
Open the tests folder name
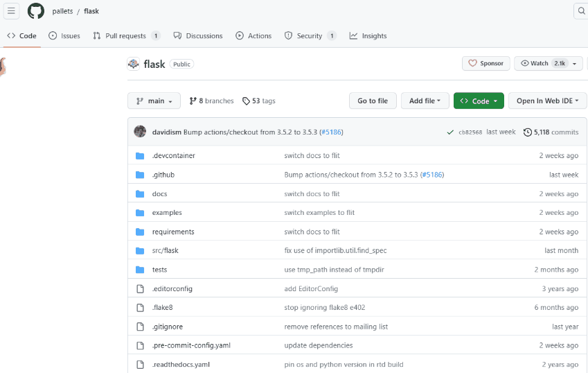click(160, 270)
